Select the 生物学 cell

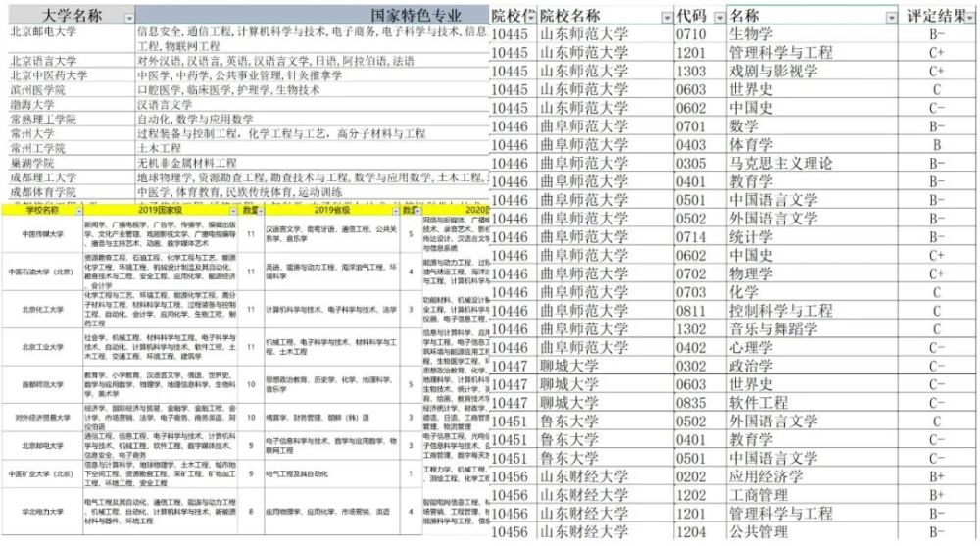pyautogui.click(x=811, y=33)
